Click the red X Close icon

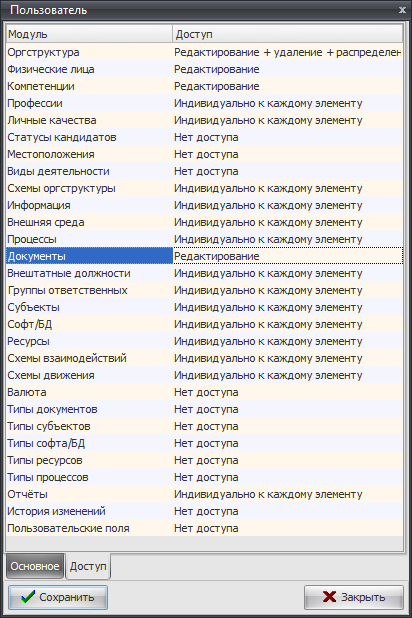[x=330, y=597]
